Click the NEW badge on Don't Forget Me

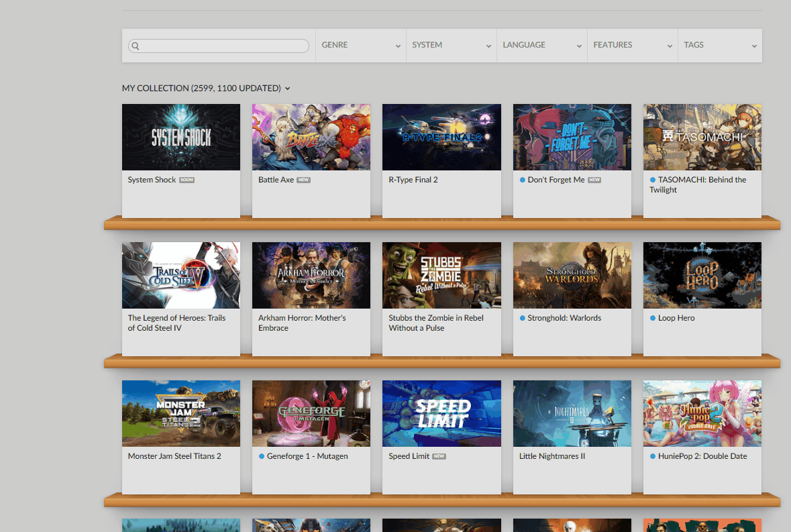point(595,180)
